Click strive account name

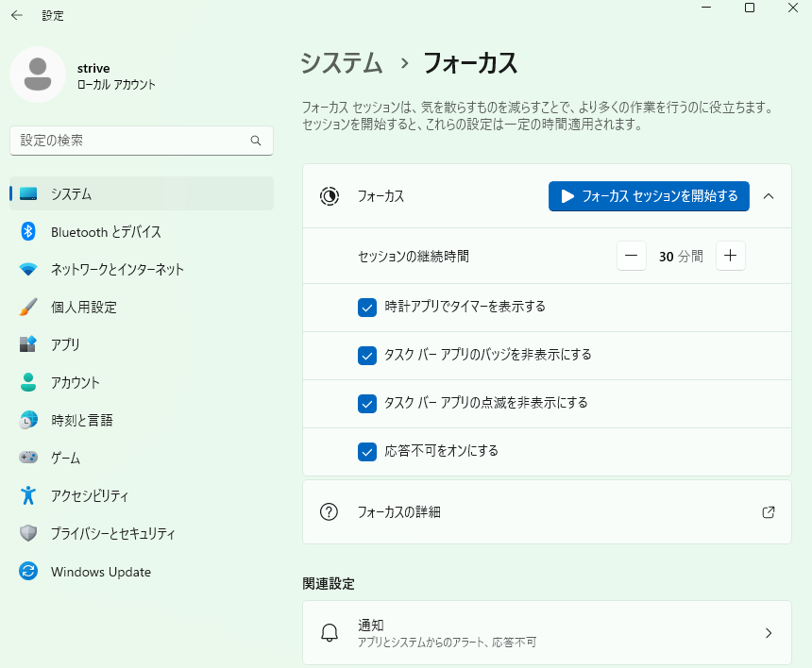click(x=93, y=68)
